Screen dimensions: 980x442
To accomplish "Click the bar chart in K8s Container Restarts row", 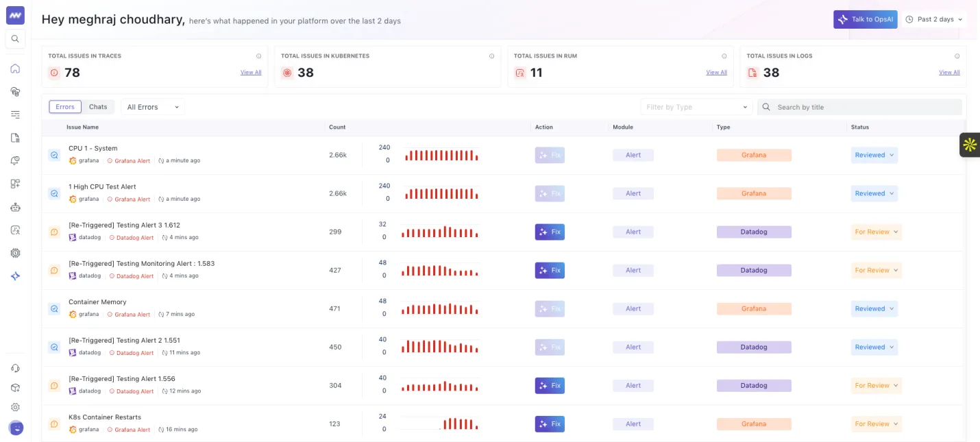I will 441,423.
